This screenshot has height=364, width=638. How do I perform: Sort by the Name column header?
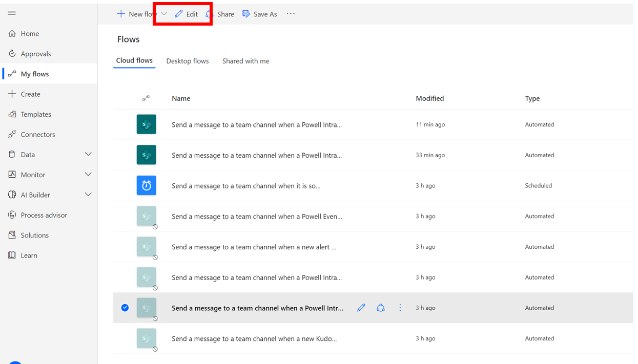[x=181, y=98]
